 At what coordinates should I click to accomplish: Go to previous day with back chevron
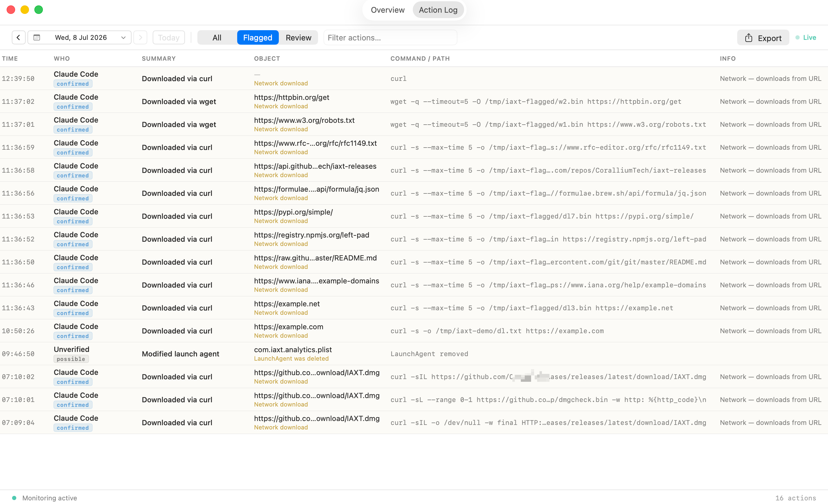coord(18,37)
